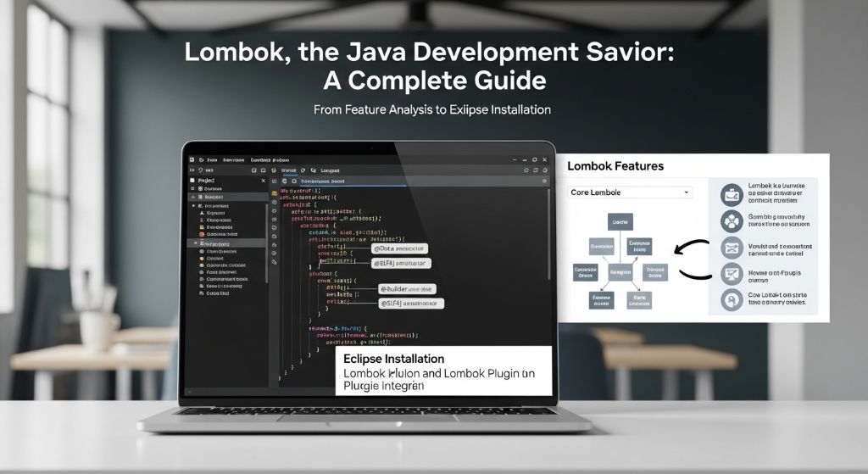The height and width of the screenshot is (474, 868).
Task: Click the orange topmost icon in editor gutter
Action: 274,193
